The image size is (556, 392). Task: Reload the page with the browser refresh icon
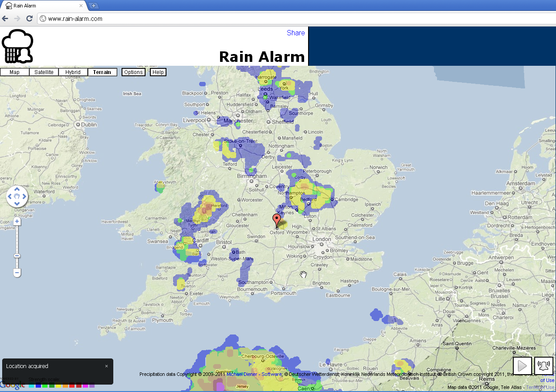pyautogui.click(x=29, y=19)
